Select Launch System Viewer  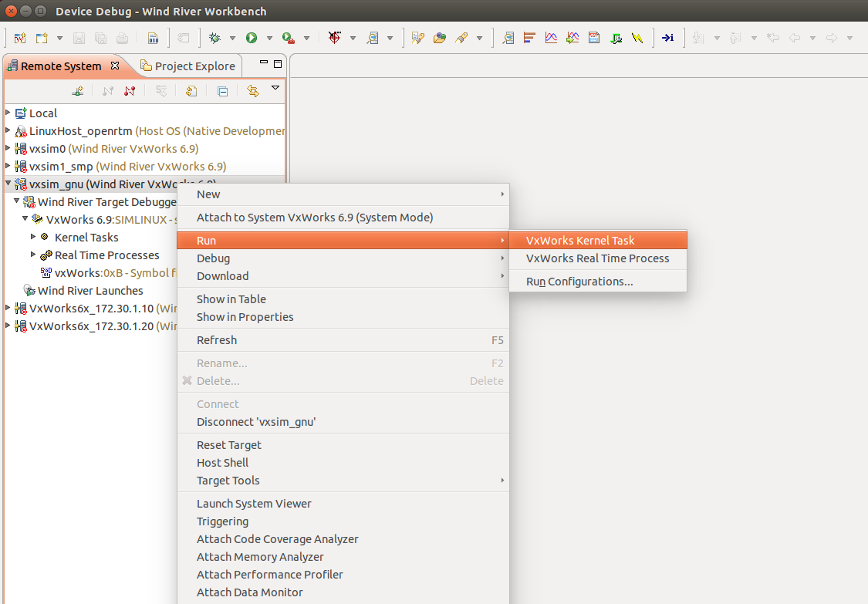(x=343, y=504)
